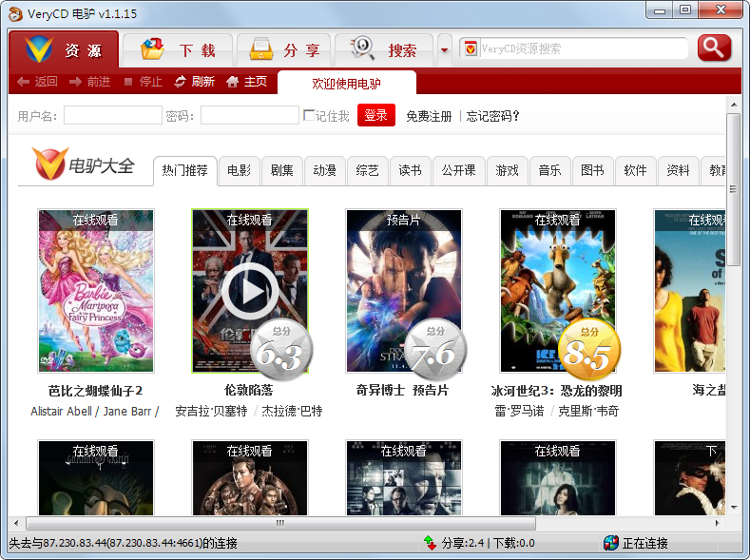Click the 6.3 rating badge
The image size is (750, 560).
coord(280,350)
